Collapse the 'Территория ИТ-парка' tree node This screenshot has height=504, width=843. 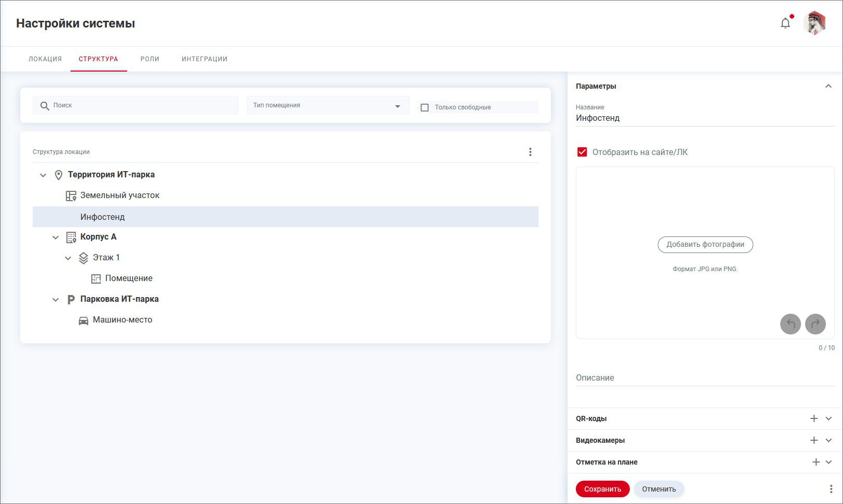coord(43,175)
